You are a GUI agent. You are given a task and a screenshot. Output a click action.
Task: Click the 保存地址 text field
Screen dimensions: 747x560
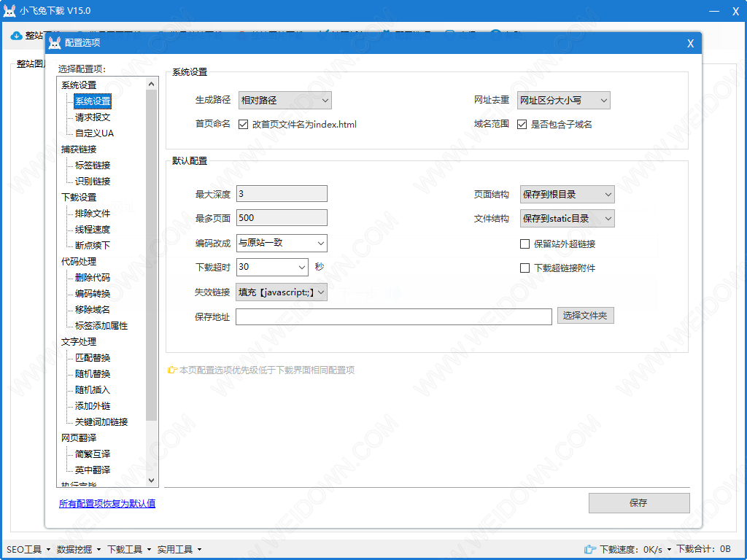click(x=393, y=316)
